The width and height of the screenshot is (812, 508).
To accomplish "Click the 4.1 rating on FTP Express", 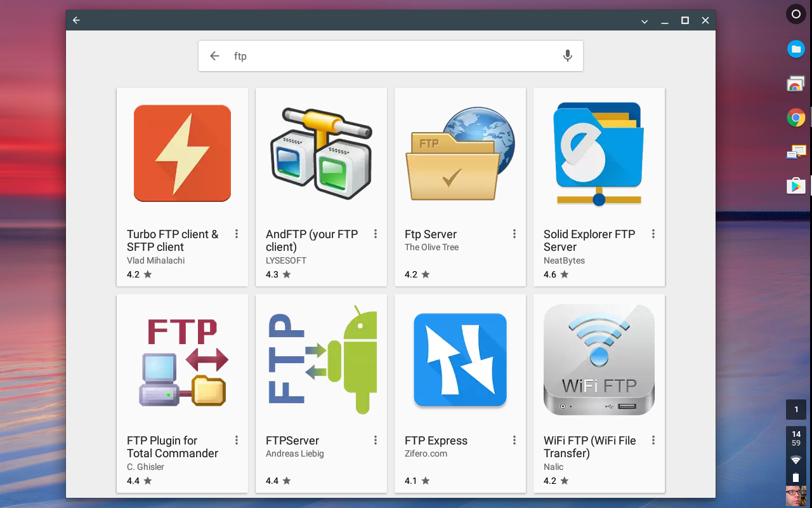I will pyautogui.click(x=417, y=481).
